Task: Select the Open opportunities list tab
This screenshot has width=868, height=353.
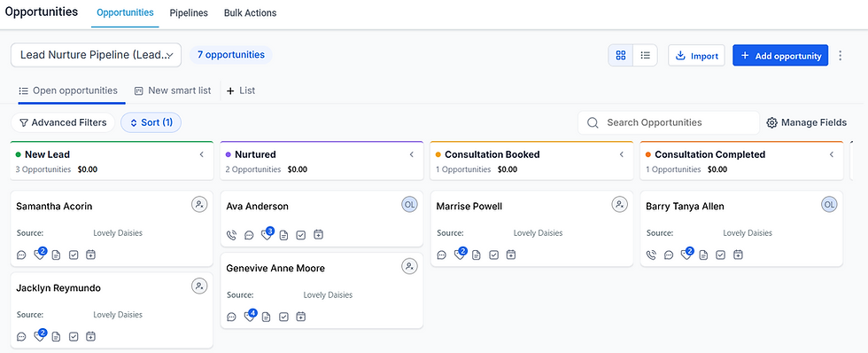Action: click(x=68, y=90)
